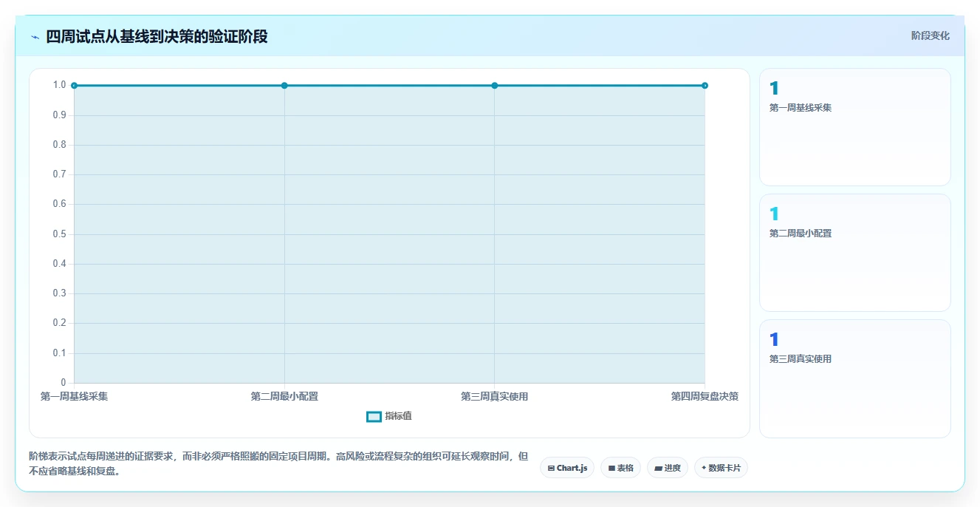The height and width of the screenshot is (507, 980).
Task: Toggle the 指标值 legend swatch
Action: click(x=374, y=417)
